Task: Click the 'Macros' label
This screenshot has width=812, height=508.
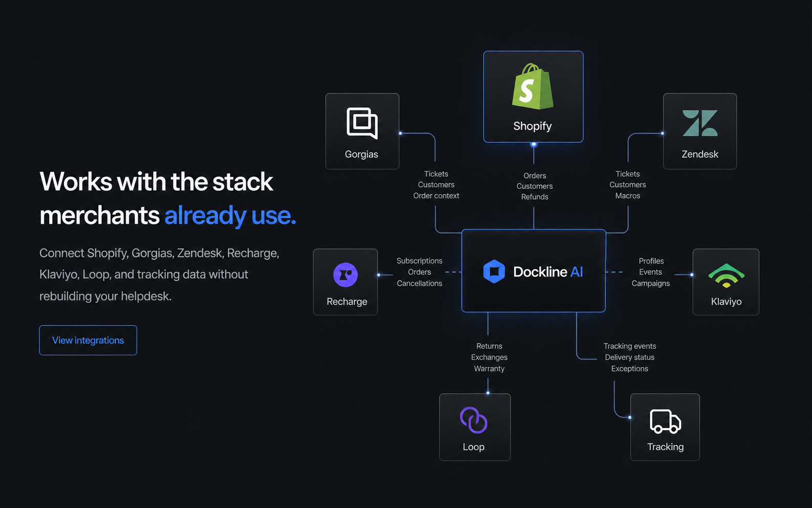Action: click(x=628, y=196)
